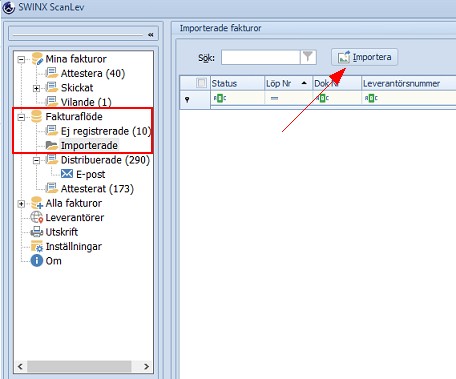Select the Mina fakturor label
The width and height of the screenshot is (456, 379).
[x=76, y=59]
